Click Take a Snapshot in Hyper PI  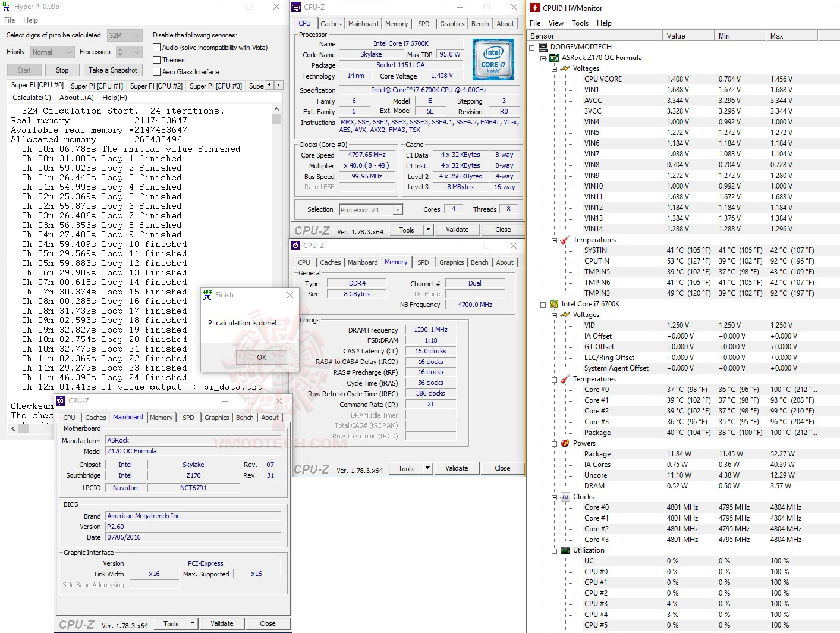pos(113,70)
